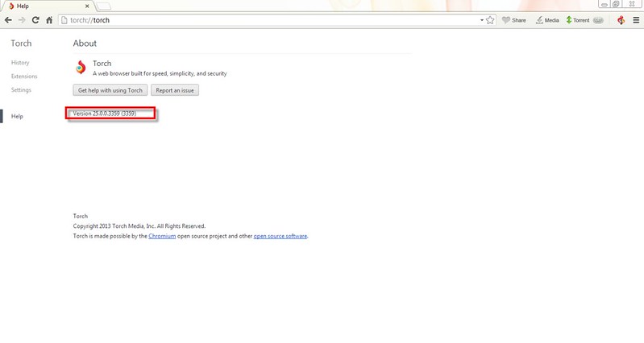Screen dimensions: 644x343
Task: Click the Torch Music icon in toolbar
Action: coord(621,20)
